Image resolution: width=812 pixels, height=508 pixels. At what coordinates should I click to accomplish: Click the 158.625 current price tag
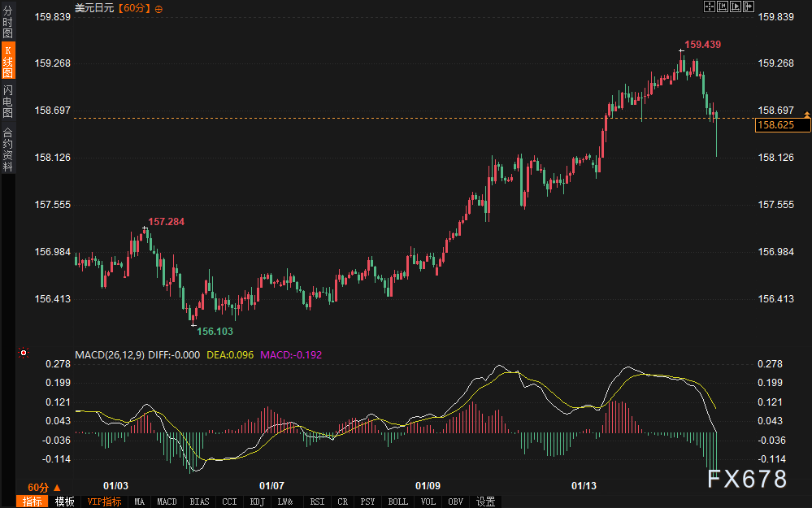[x=783, y=125]
